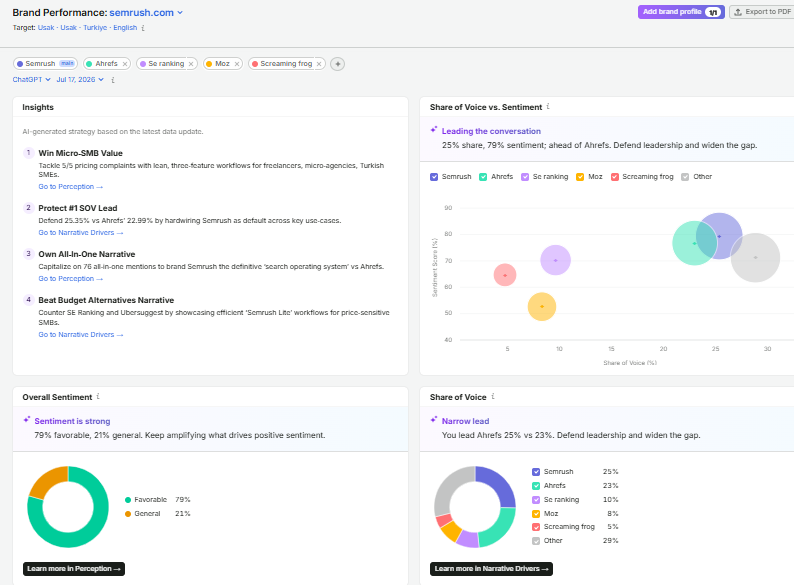This screenshot has width=794, height=585.
Task: Toggle Other in the scatter chart legend
Action: click(685, 177)
